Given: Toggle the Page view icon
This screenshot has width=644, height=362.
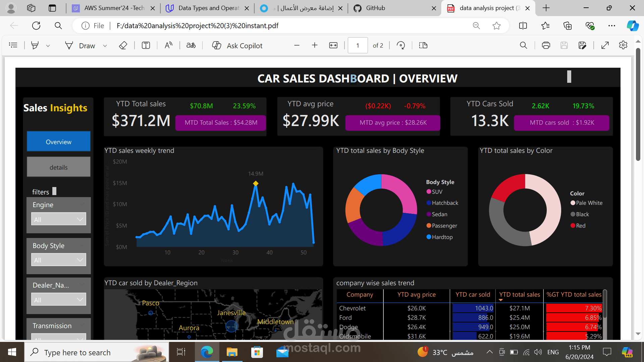Looking at the screenshot, I should pyautogui.click(x=423, y=45).
